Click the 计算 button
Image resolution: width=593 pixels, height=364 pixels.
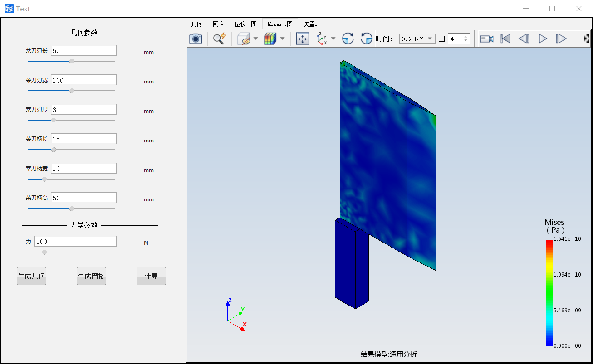tap(151, 276)
